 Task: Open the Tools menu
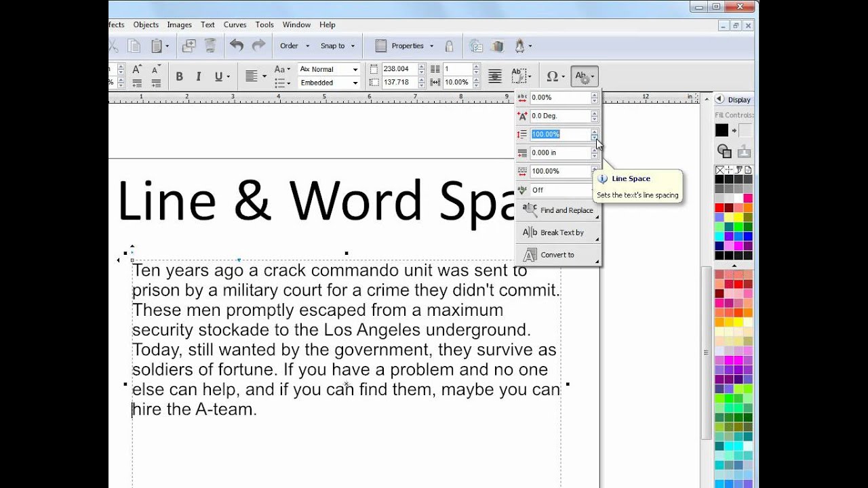point(264,25)
